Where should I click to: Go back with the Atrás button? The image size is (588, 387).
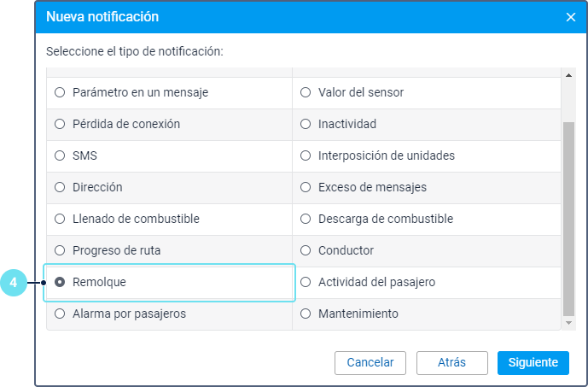(x=451, y=362)
